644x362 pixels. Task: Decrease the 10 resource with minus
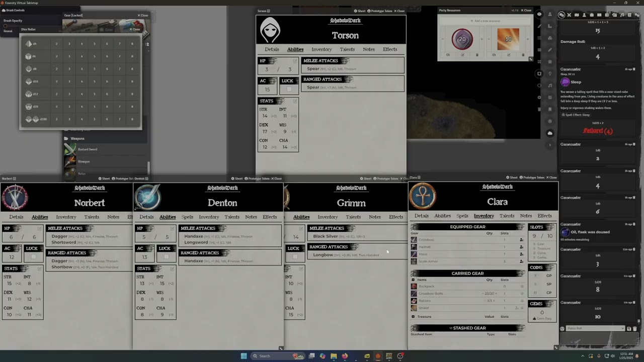(x=489, y=39)
